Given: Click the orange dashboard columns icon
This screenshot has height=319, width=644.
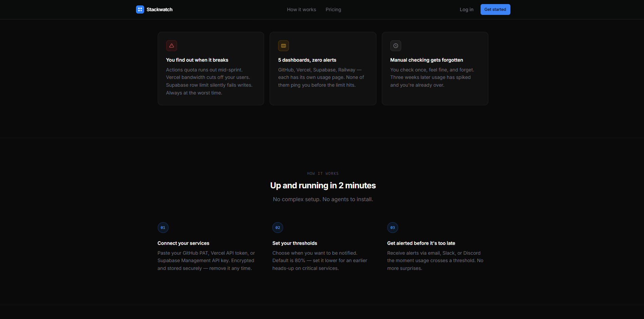Looking at the screenshot, I should 283,45.
